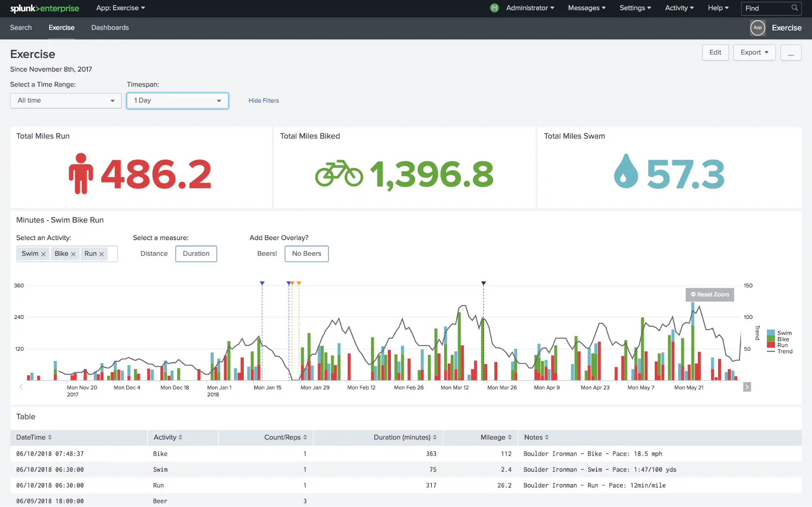Click the Exercise App circle icon top right
Screen dimensions: 812x507
coord(757,28)
